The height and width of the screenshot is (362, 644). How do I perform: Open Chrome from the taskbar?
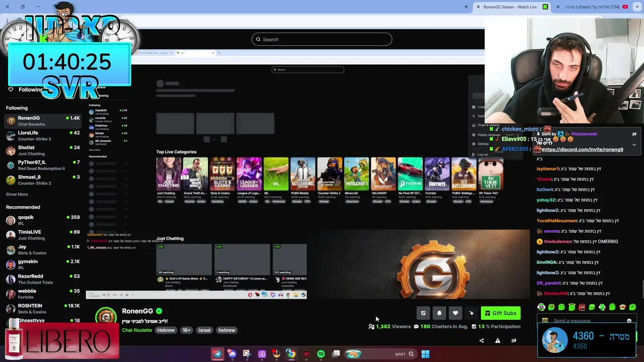(x=291, y=354)
